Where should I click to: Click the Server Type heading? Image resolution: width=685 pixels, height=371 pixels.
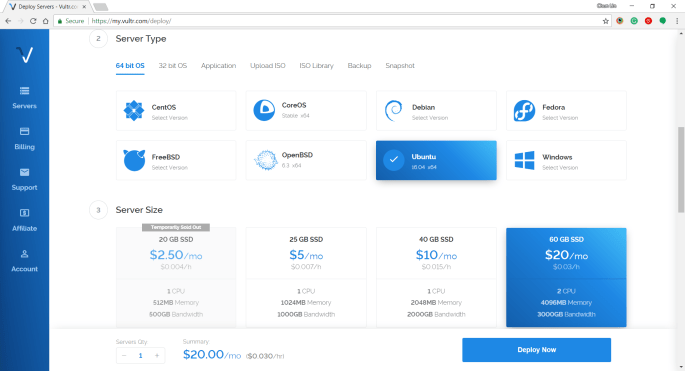tap(141, 39)
